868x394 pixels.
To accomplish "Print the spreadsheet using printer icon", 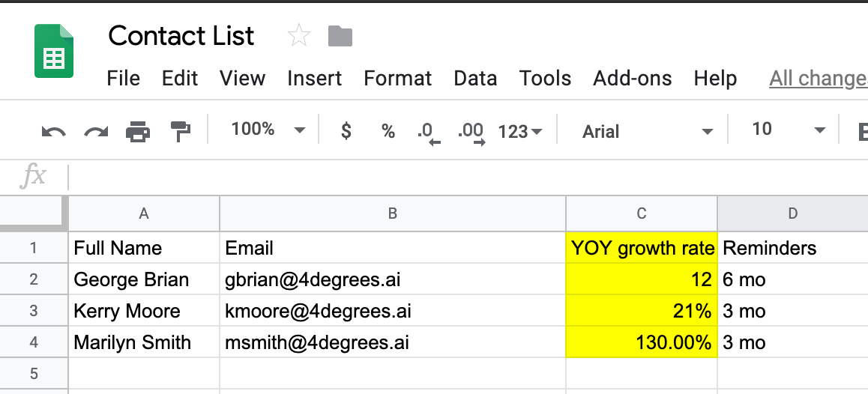I will pos(138,132).
